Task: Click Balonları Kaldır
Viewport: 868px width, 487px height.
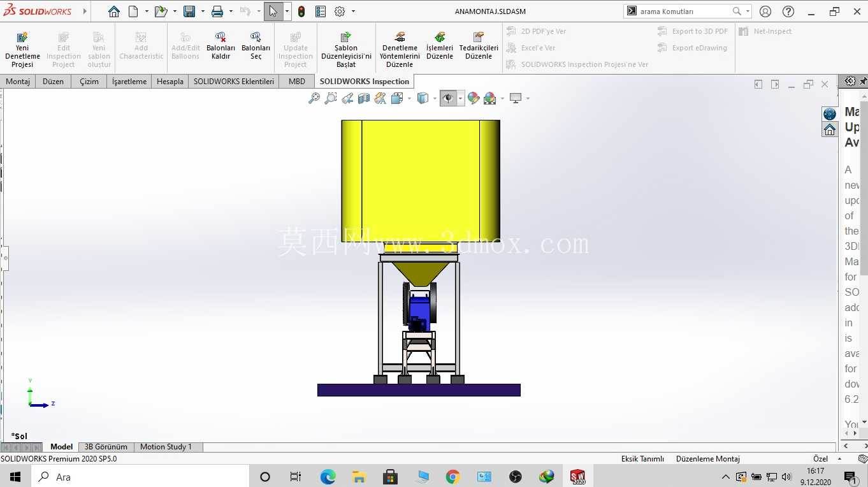Action: click(x=221, y=46)
